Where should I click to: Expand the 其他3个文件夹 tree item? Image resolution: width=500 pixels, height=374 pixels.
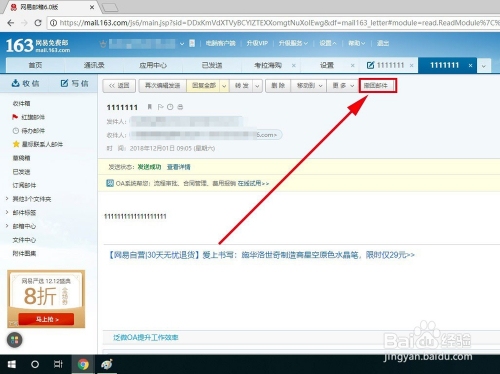coord(7,199)
